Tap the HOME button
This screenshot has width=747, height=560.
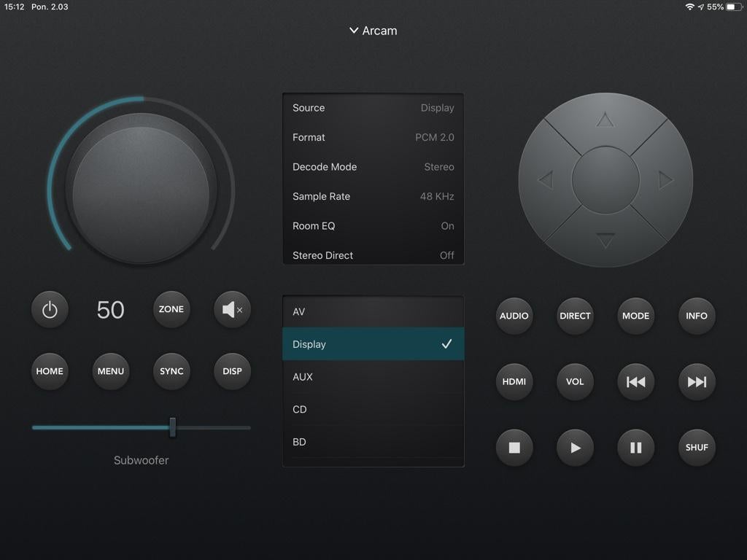tap(50, 371)
